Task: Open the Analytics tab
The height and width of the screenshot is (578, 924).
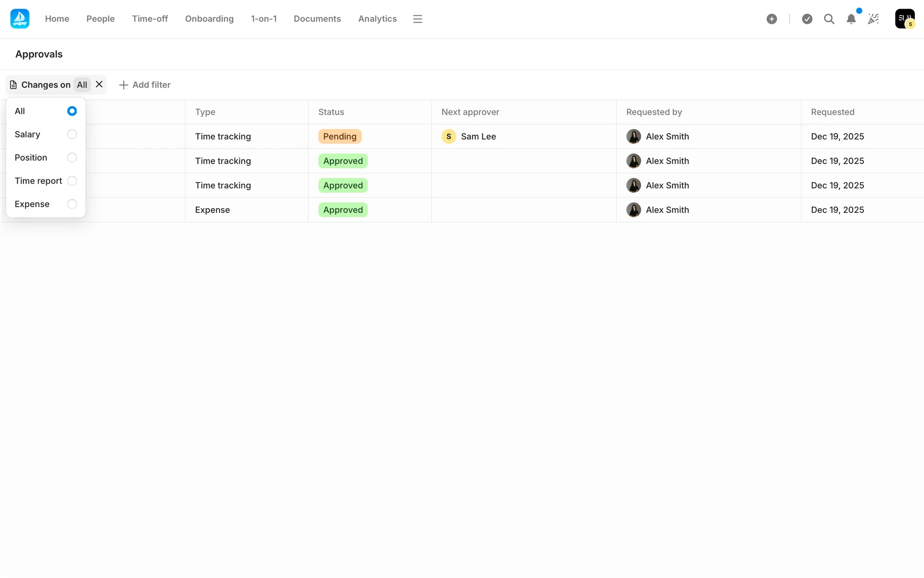Action: (x=377, y=19)
